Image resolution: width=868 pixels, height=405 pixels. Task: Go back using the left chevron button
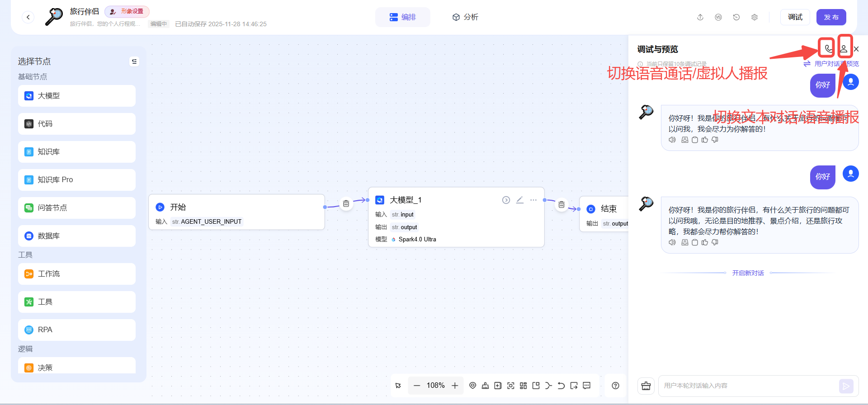coord(28,17)
